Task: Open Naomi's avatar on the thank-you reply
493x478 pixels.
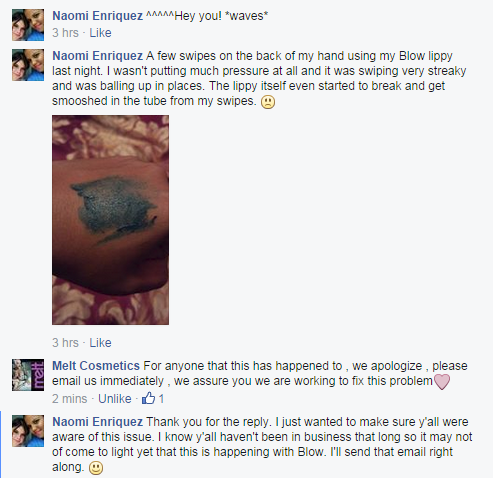Action: [28, 431]
